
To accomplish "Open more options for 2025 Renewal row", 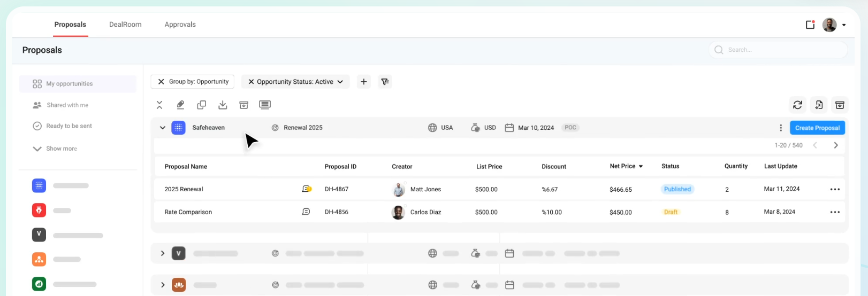I will [835, 189].
